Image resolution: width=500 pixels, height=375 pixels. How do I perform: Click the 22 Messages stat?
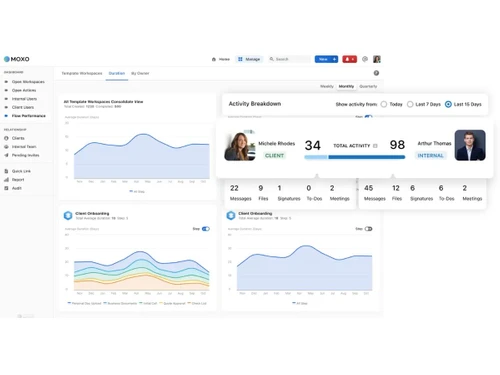point(241,193)
